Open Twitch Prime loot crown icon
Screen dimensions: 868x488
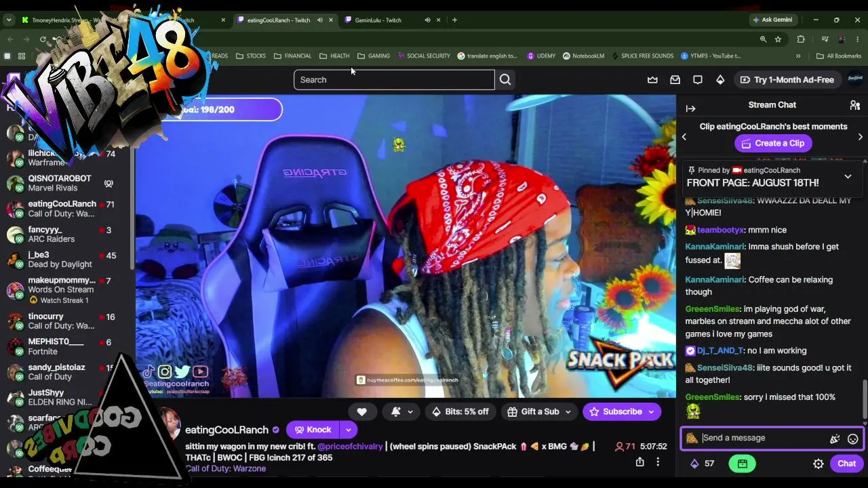652,80
